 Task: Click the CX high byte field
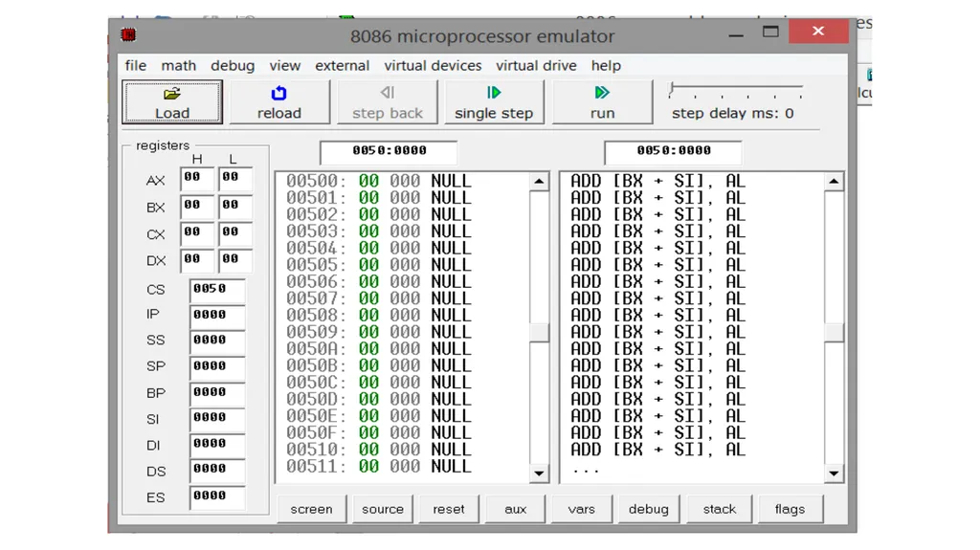(x=197, y=233)
